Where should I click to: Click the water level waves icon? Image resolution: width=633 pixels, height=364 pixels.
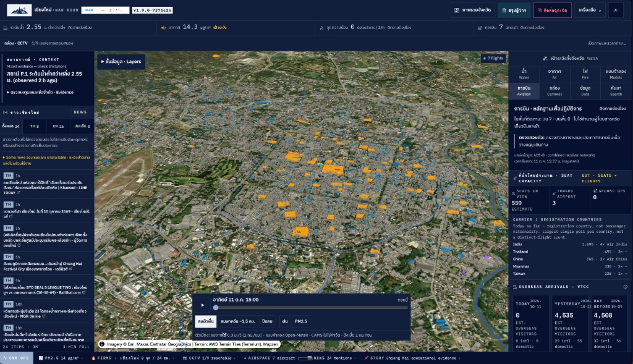point(5,28)
